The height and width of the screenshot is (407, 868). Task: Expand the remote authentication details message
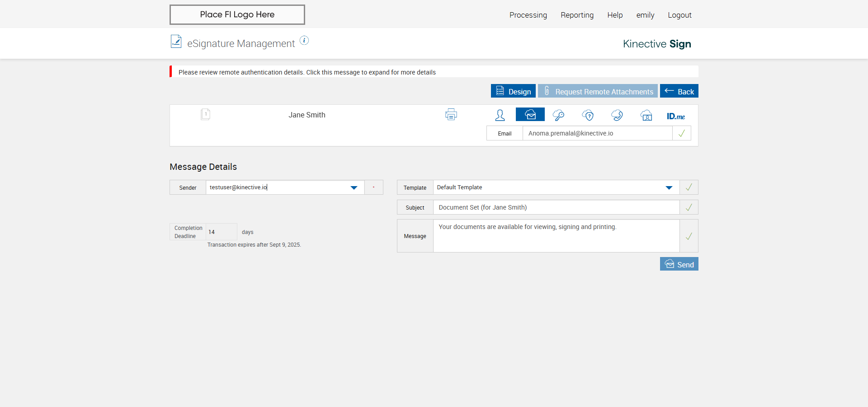(307, 72)
